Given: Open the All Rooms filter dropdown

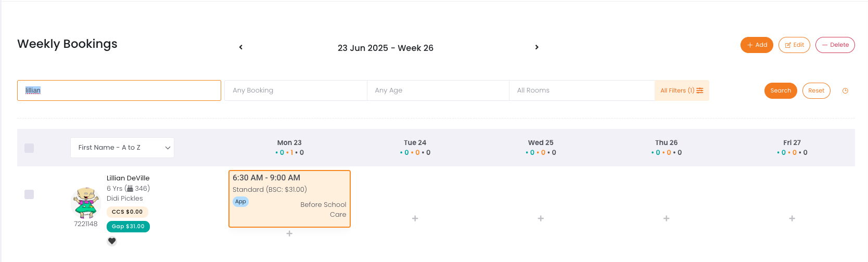Looking at the screenshot, I should 582,90.
